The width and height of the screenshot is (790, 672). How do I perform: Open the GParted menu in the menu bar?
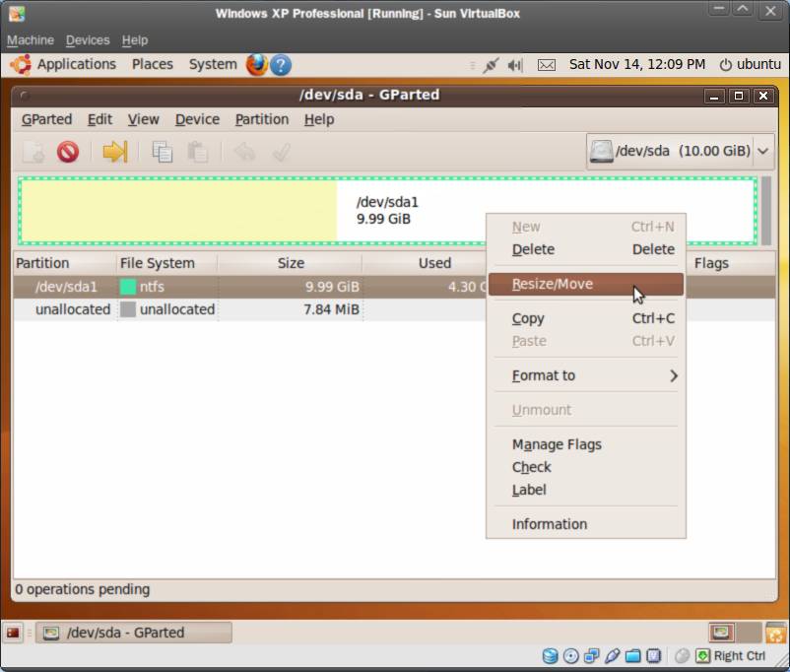point(47,119)
